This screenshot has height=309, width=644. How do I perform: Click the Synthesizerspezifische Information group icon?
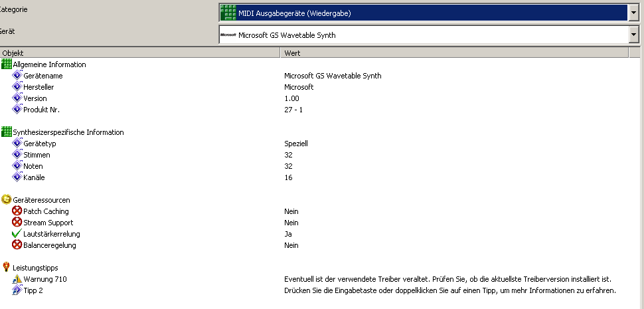click(x=7, y=132)
